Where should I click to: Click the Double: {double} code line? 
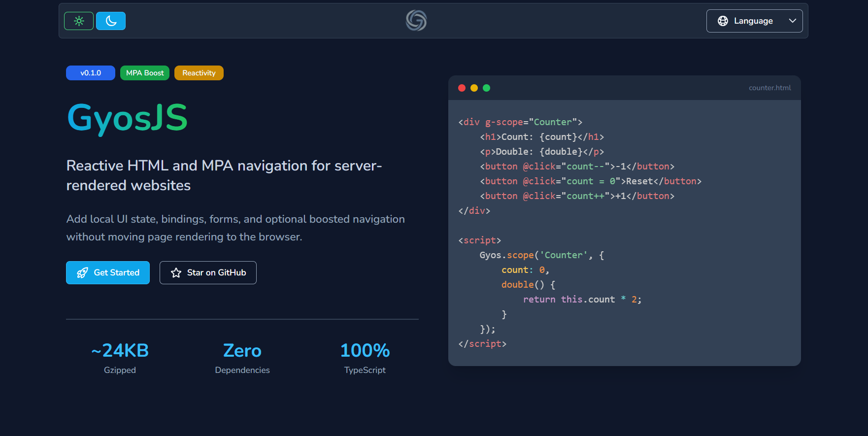(542, 152)
